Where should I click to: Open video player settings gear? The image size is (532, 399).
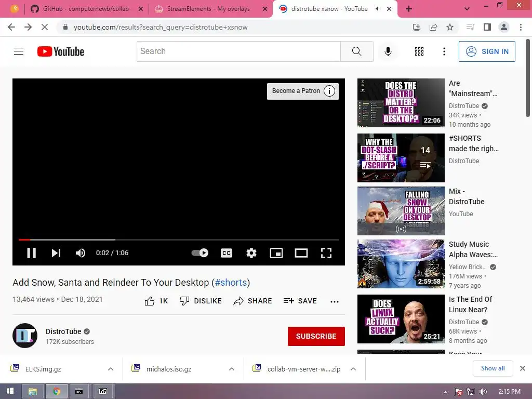point(251,253)
